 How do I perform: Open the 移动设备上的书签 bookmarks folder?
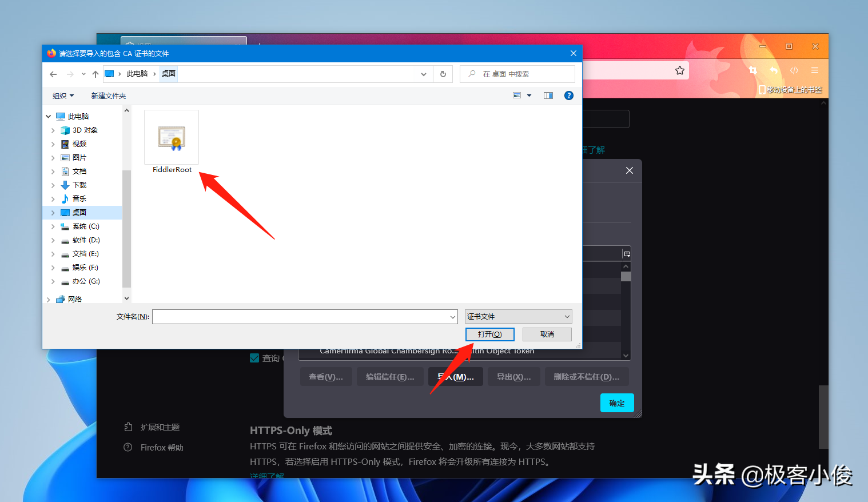(790, 90)
